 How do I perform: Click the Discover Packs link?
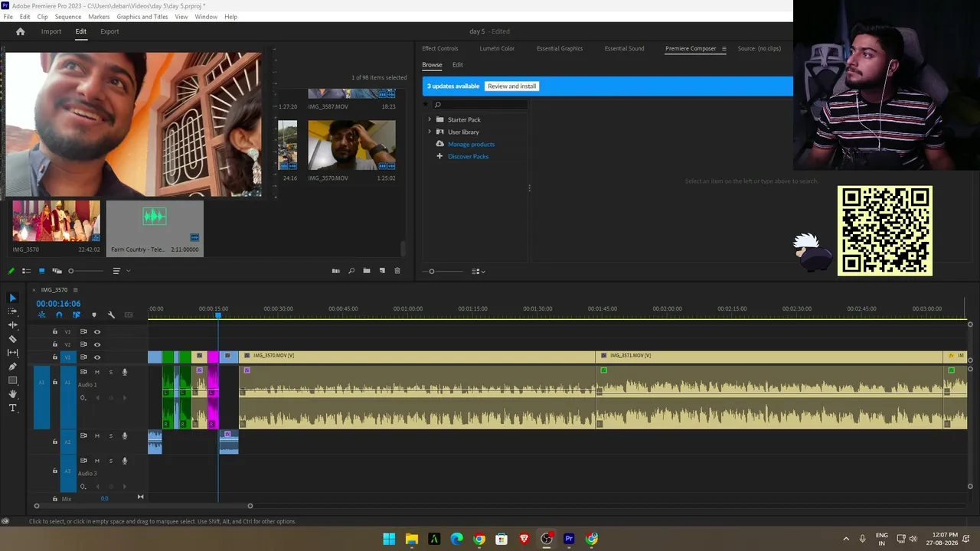[x=468, y=156]
